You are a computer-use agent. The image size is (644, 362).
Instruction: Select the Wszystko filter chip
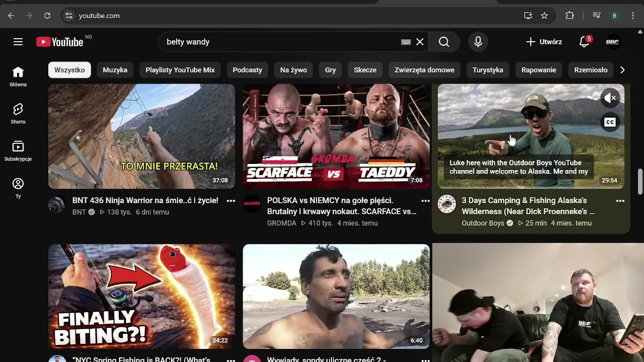69,70
